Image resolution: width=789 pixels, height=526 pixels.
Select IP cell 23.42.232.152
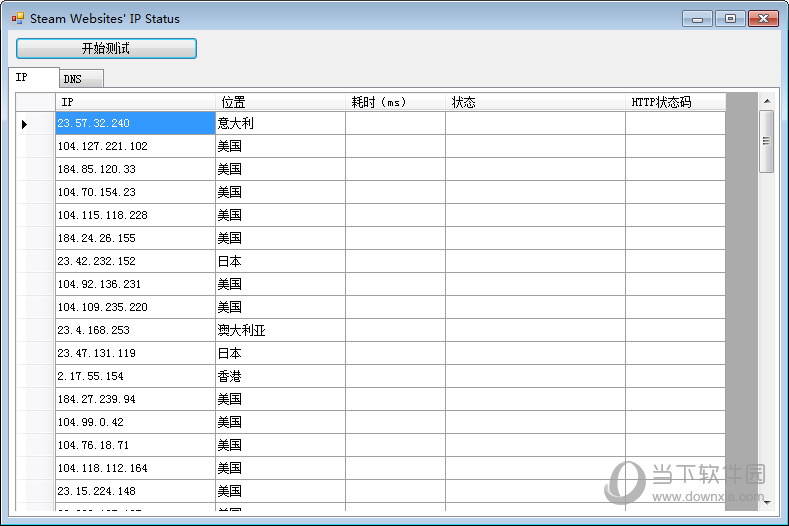[x=135, y=261]
